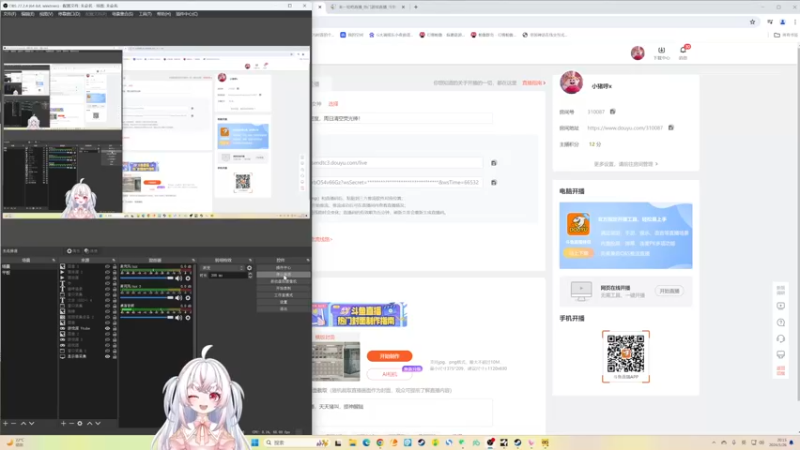Pop out the Controls dock header icon
Viewport: 800px width, 450px height.
pyautogui.click(x=308, y=260)
